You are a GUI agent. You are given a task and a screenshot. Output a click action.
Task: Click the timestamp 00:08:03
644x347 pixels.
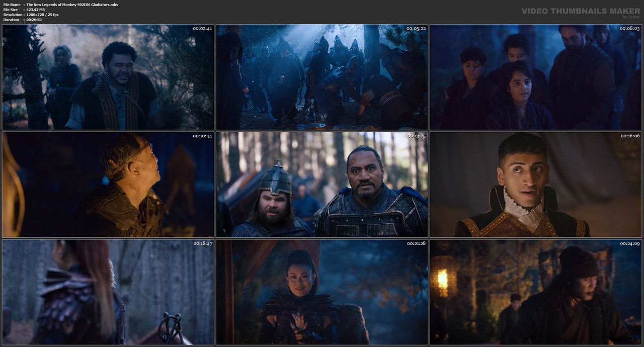click(x=630, y=28)
